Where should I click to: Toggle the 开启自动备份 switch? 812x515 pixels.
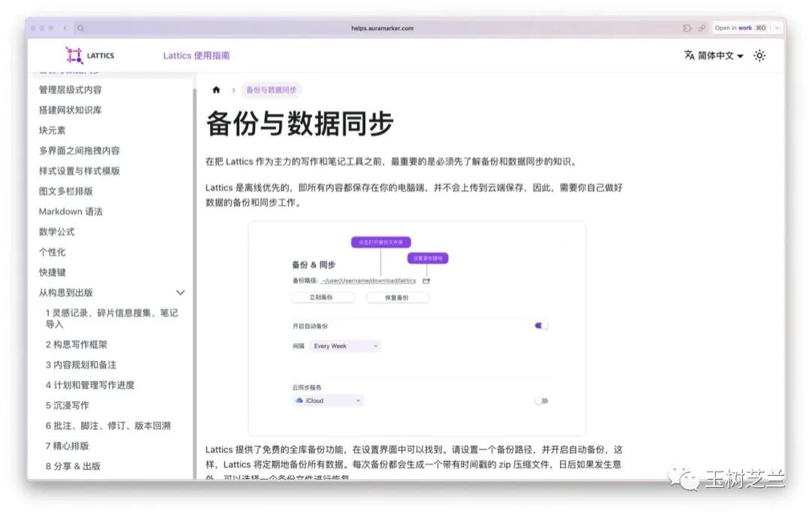pos(541,326)
